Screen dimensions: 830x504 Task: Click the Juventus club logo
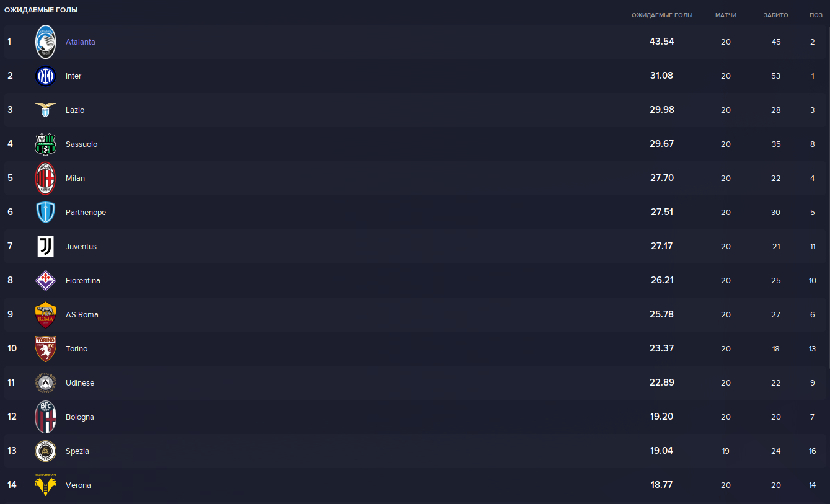pyautogui.click(x=45, y=247)
